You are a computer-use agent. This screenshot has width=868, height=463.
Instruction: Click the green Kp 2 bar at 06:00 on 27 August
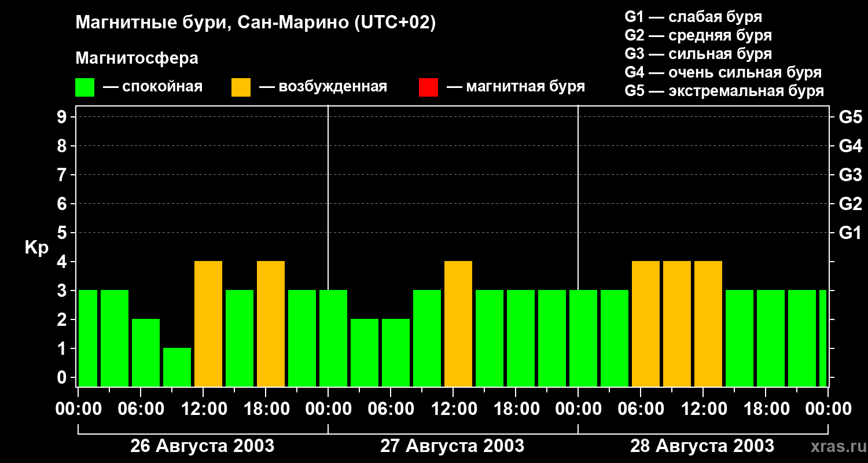[x=396, y=353]
